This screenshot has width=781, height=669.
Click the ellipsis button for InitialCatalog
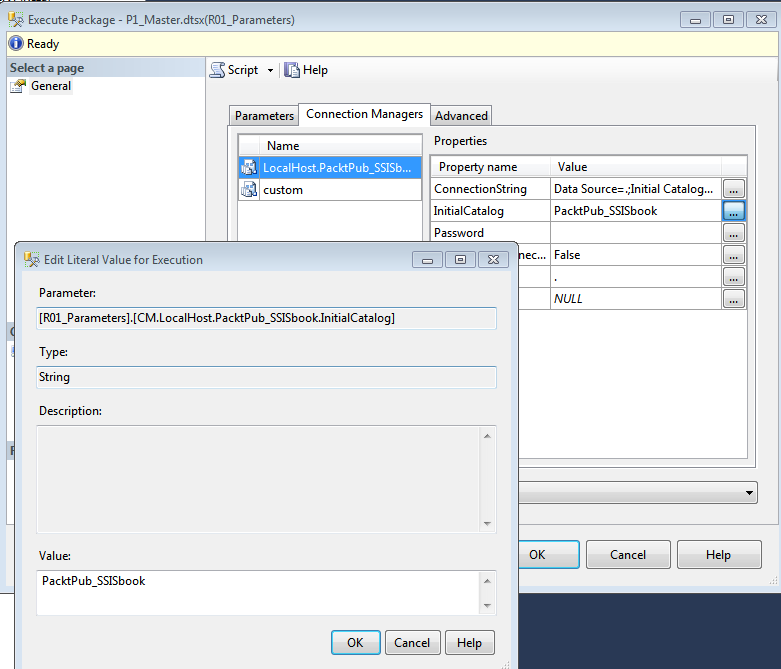[x=734, y=211]
